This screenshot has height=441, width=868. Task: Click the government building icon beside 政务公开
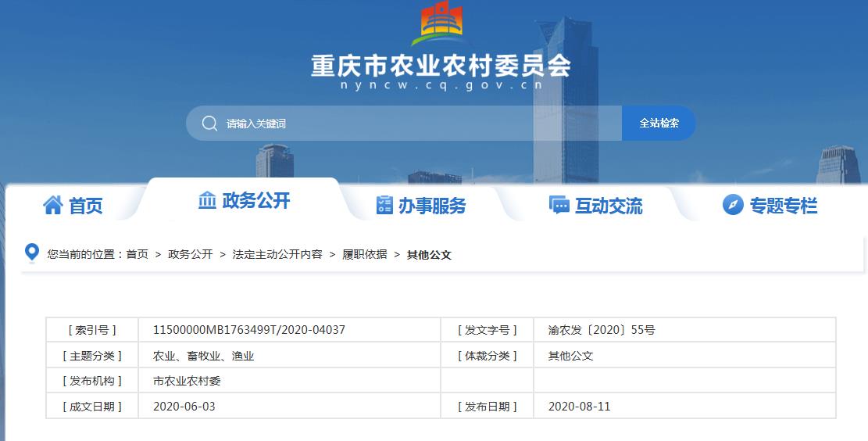pyautogui.click(x=207, y=201)
